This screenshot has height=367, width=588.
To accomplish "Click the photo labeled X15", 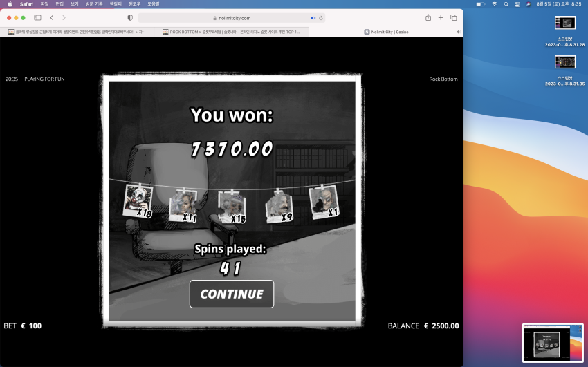I will pyautogui.click(x=232, y=207).
